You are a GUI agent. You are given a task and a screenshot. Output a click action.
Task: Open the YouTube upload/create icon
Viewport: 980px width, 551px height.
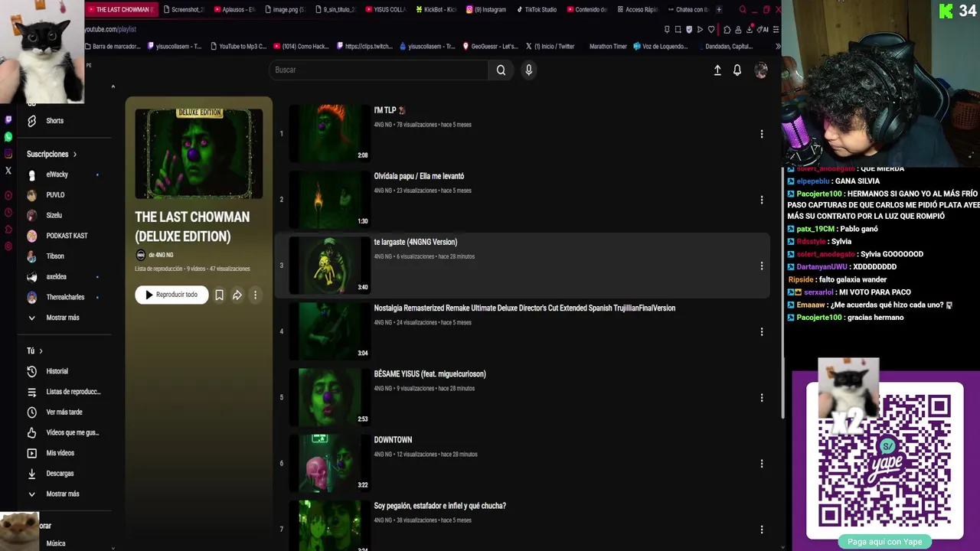point(717,70)
